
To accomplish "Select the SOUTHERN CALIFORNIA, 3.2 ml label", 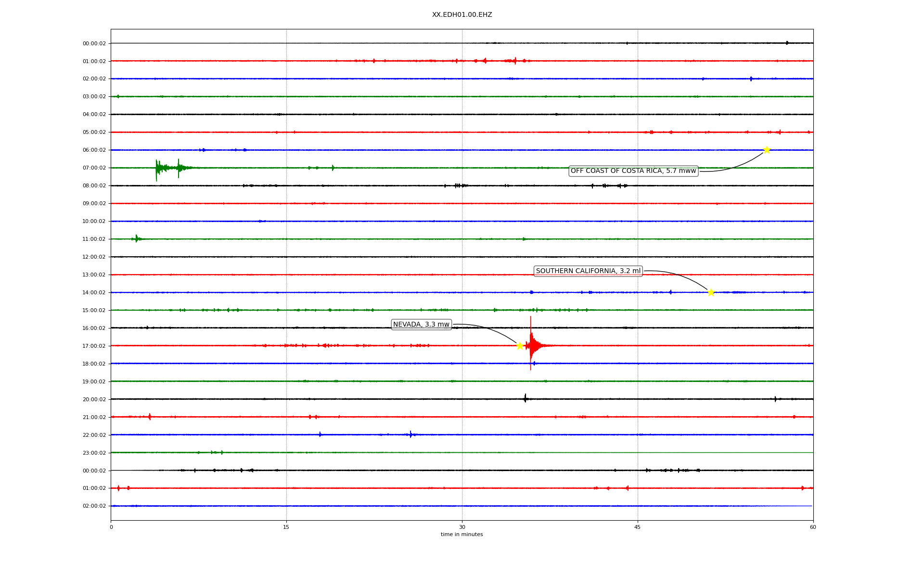I will coord(588,271).
